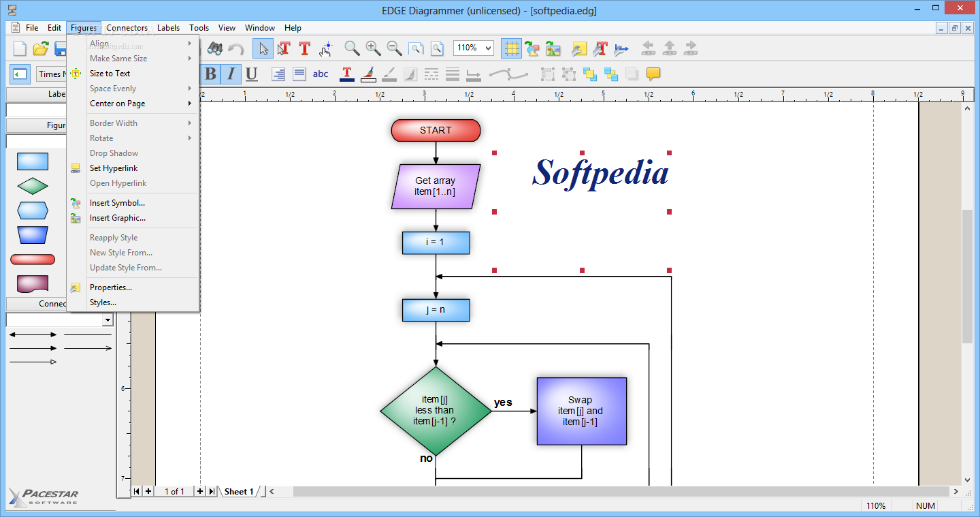Click the drop shadow toolbar icon
This screenshot has width=980, height=517.
click(632, 74)
